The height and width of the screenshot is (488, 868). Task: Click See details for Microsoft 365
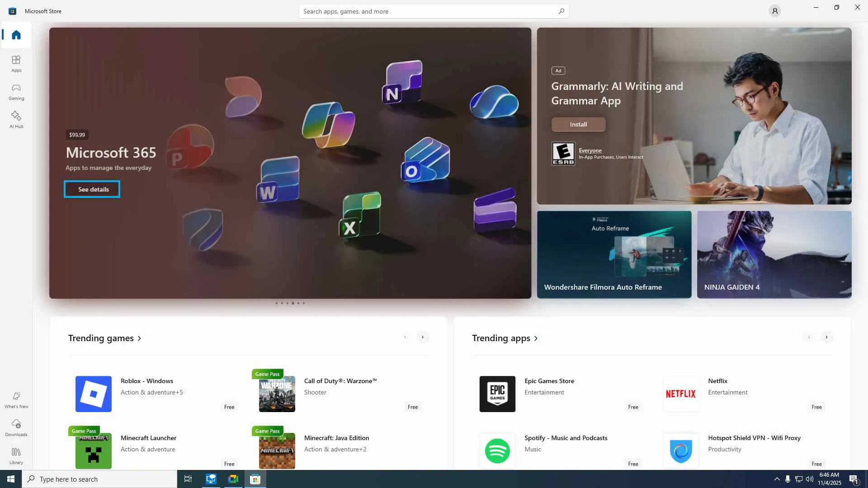click(92, 189)
